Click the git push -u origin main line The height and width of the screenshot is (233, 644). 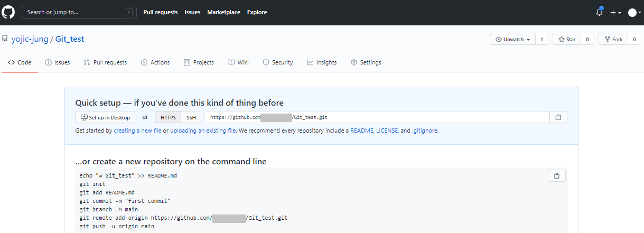[117, 226]
